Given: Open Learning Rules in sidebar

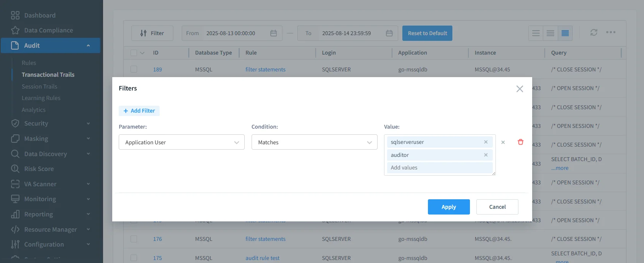Looking at the screenshot, I should pyautogui.click(x=41, y=98).
